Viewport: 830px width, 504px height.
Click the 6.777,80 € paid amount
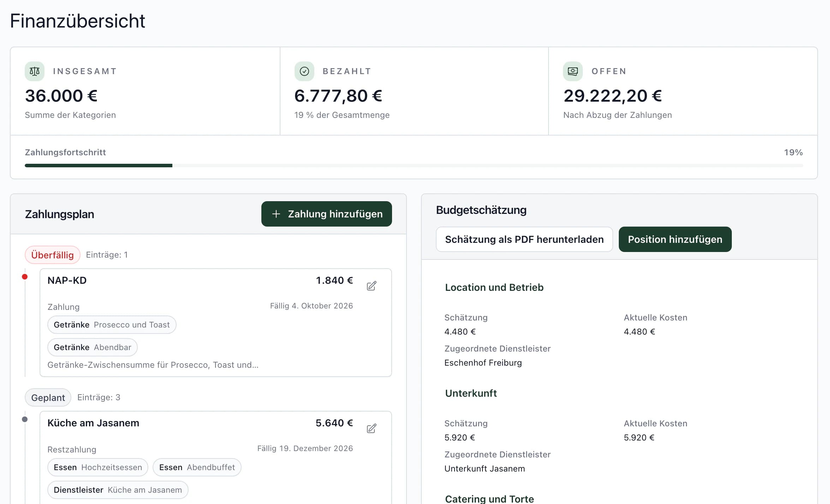pyautogui.click(x=338, y=96)
